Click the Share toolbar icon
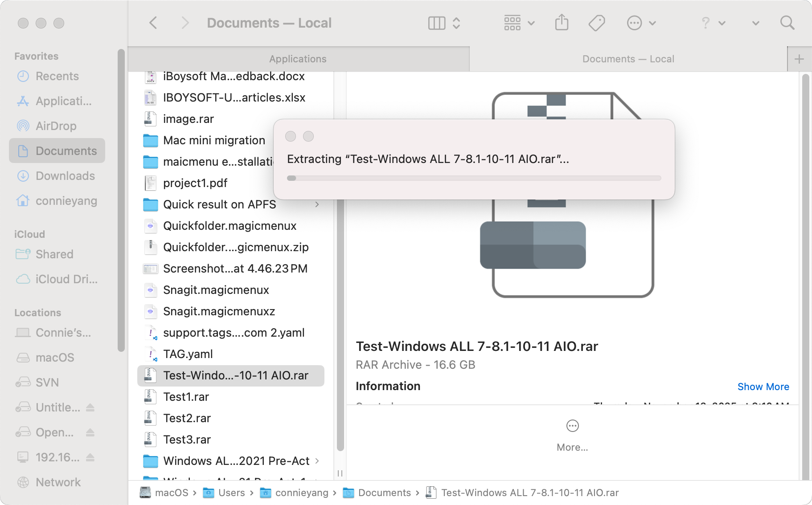Viewport: 812px width, 505px height. click(562, 23)
